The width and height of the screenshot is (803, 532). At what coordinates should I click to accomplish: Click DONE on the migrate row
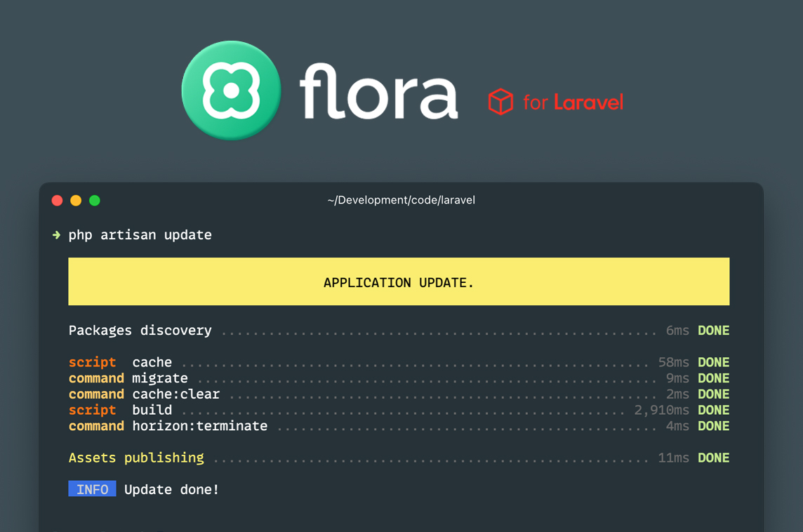point(714,378)
